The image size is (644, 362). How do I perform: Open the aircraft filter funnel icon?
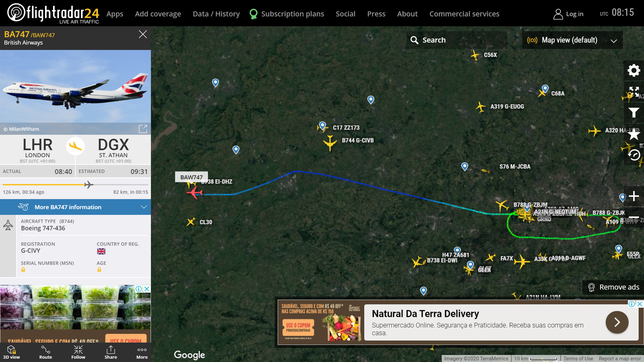634,113
